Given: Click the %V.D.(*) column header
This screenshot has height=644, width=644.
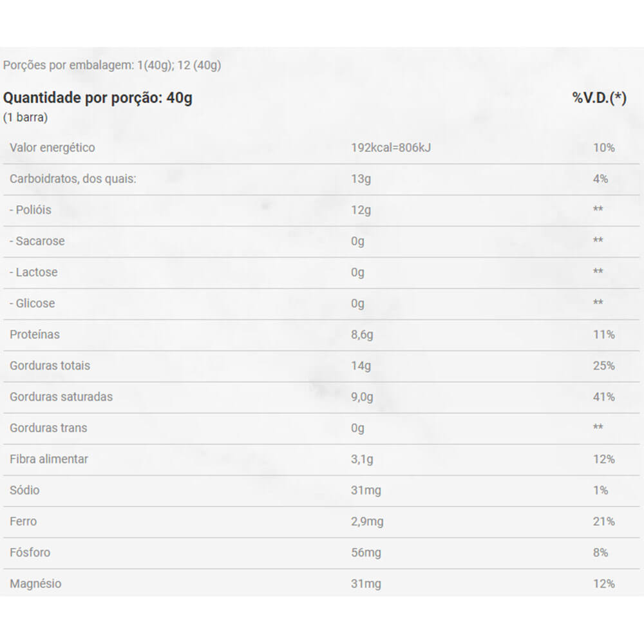Looking at the screenshot, I should (599, 98).
